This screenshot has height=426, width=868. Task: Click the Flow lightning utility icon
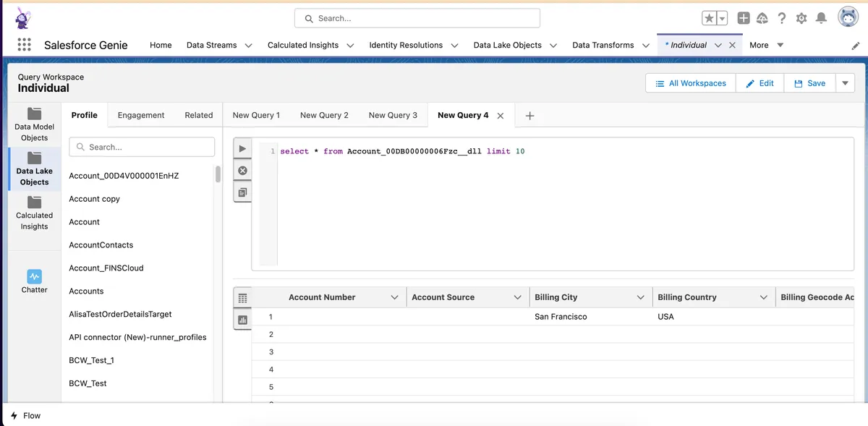[x=14, y=416]
